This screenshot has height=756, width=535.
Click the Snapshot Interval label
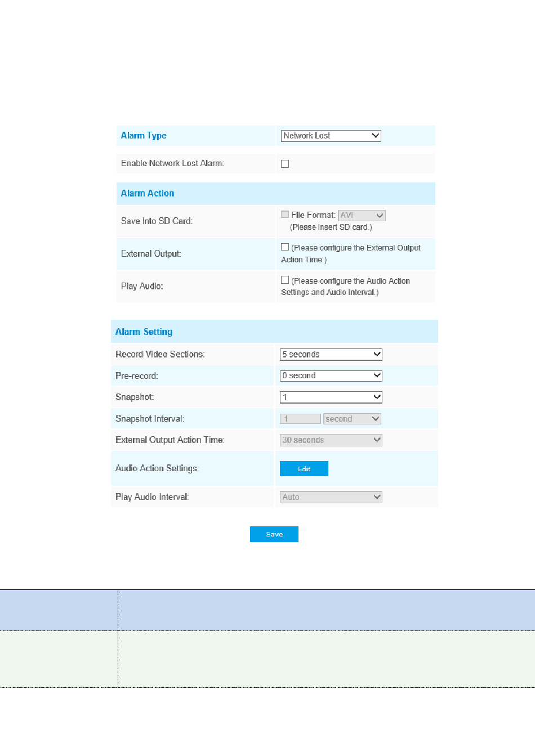tap(150, 419)
